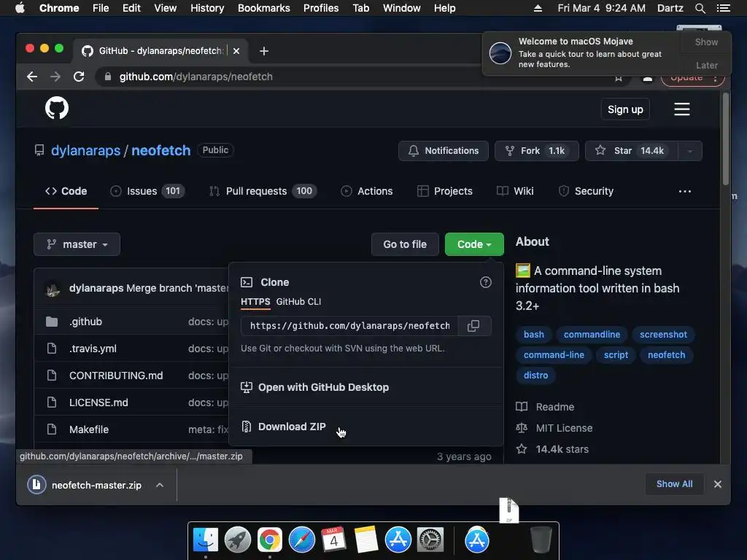Open the Profiles menu

tap(321, 8)
